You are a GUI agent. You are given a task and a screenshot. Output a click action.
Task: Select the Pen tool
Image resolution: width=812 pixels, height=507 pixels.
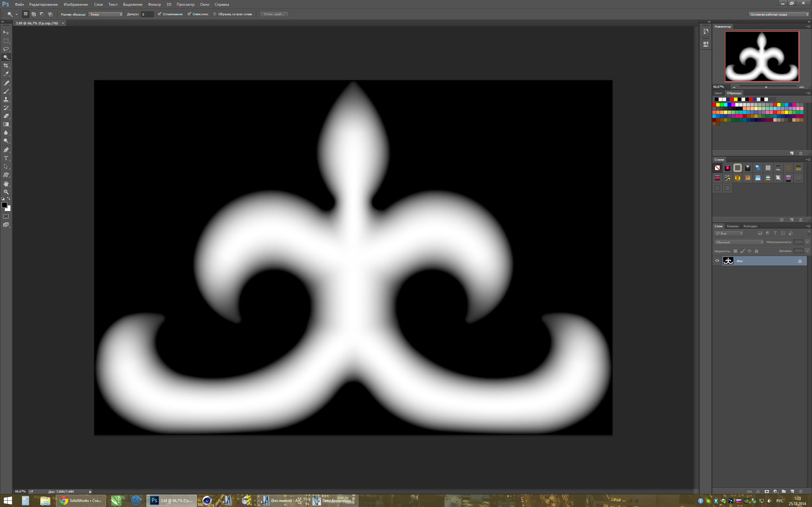click(x=6, y=150)
